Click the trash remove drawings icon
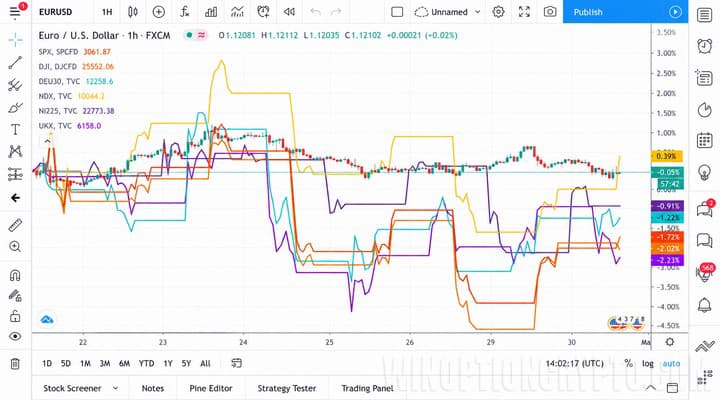 15,364
